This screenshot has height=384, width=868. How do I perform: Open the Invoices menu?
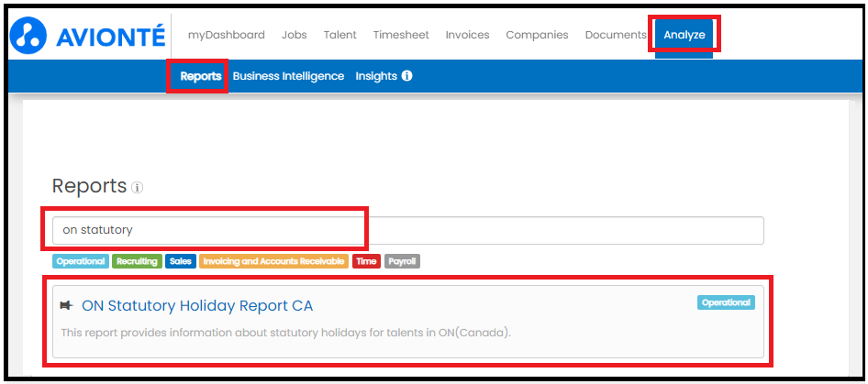pyautogui.click(x=467, y=35)
